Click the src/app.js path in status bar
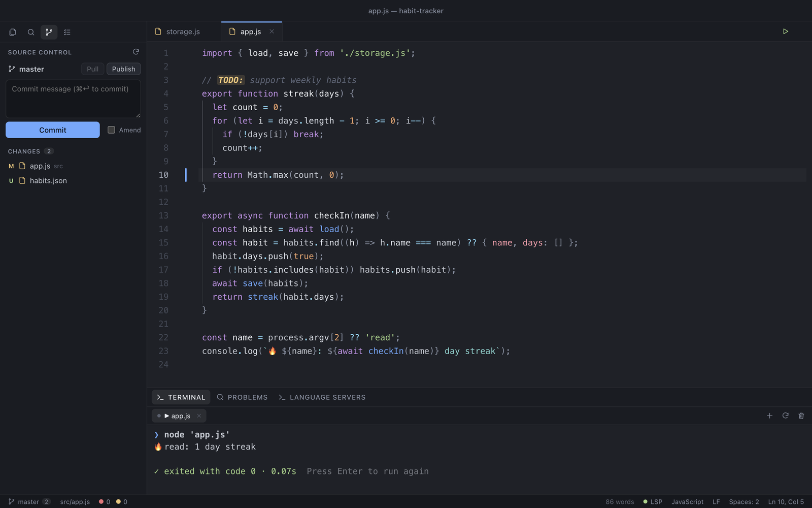 (75, 501)
